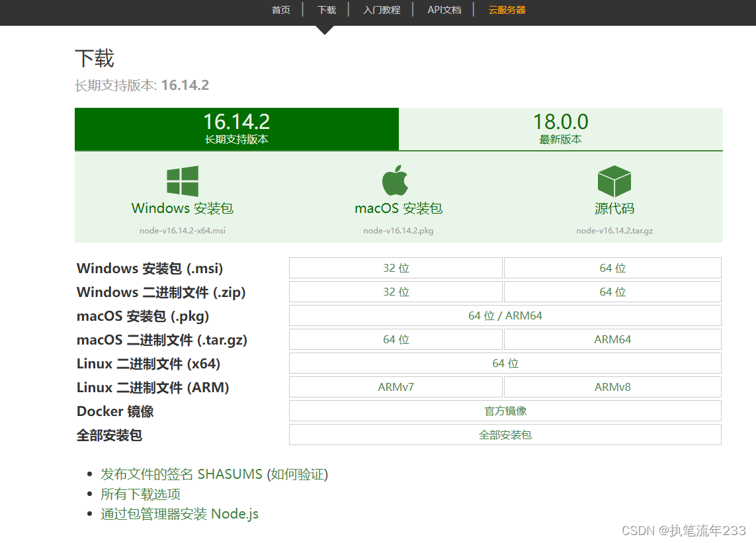
Task: Download node-v16.14.2.pkg file
Action: coord(398,231)
